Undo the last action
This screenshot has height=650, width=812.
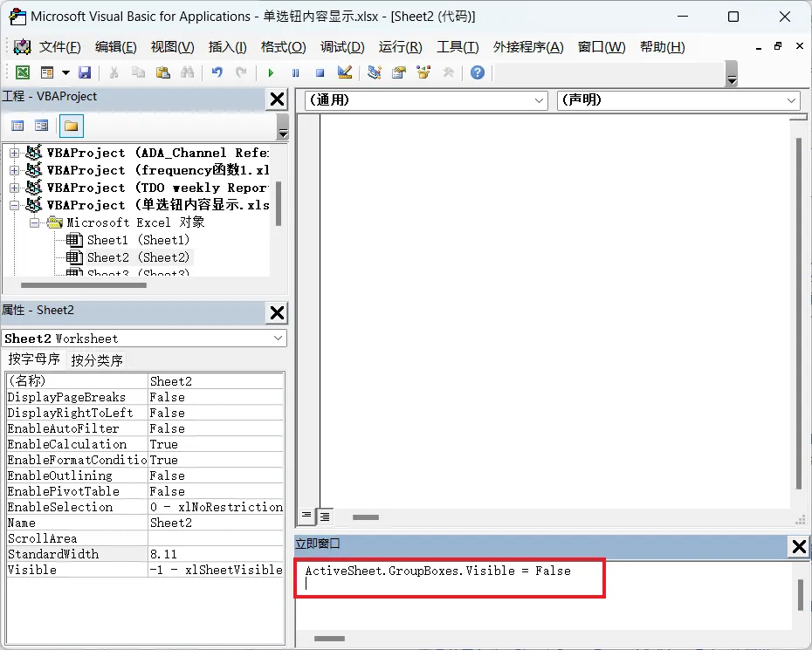pos(217,72)
